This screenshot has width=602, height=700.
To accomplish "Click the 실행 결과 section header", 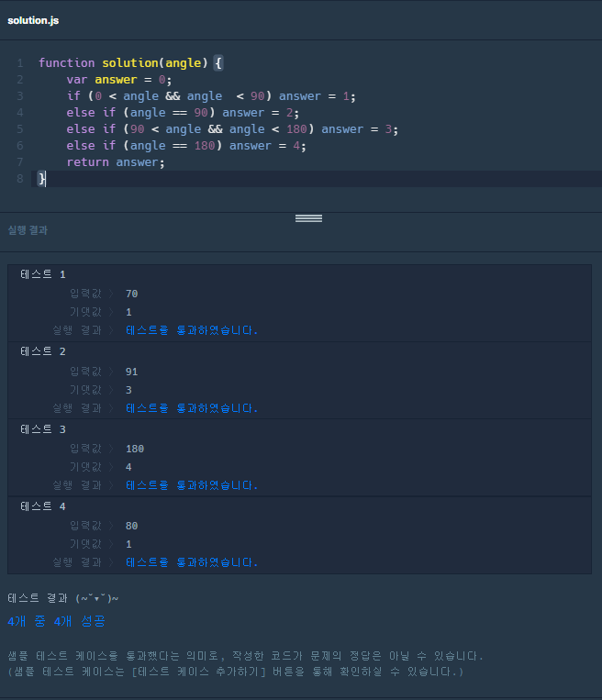I will coord(28,230).
